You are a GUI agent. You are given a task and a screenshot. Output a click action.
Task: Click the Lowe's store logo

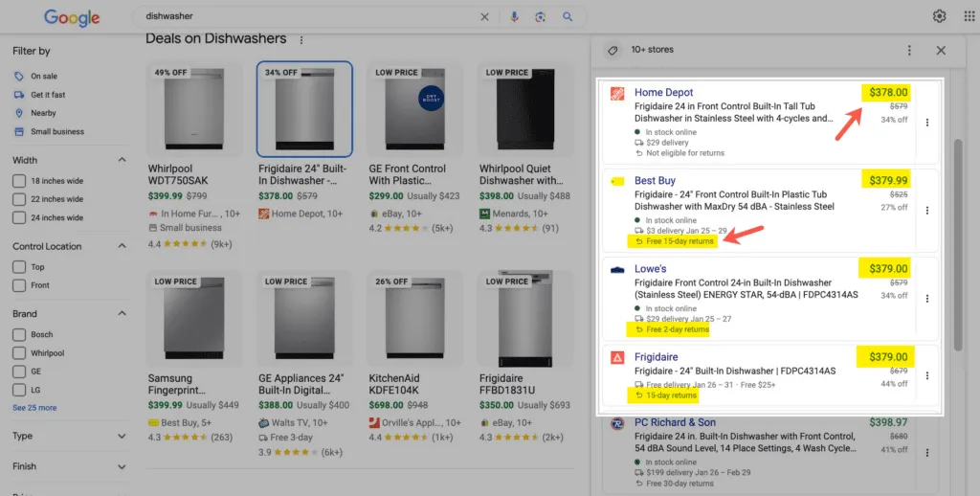(617, 270)
